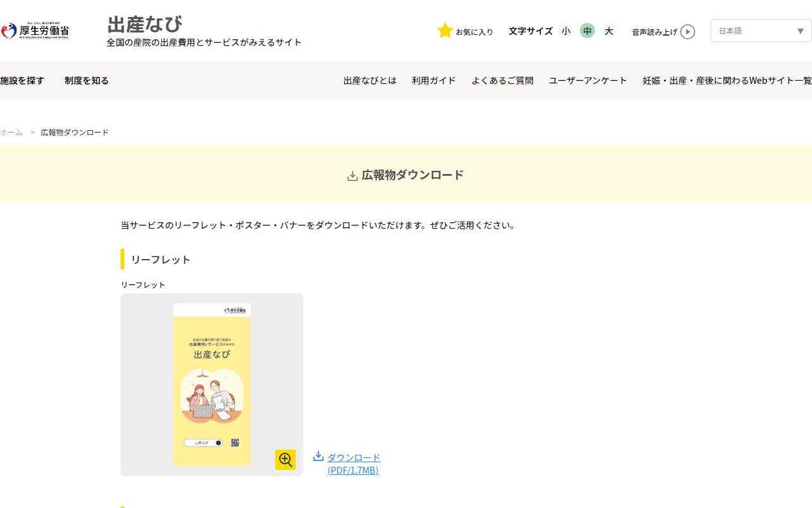Open よくあるご質問 page

502,81
